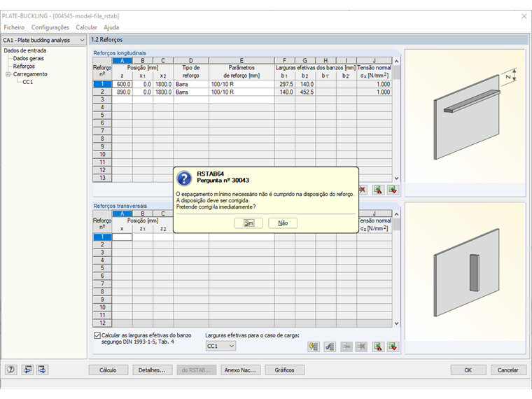Import transversal table from Excel icon
This screenshot has height=399, width=532.
pyautogui.click(x=393, y=346)
